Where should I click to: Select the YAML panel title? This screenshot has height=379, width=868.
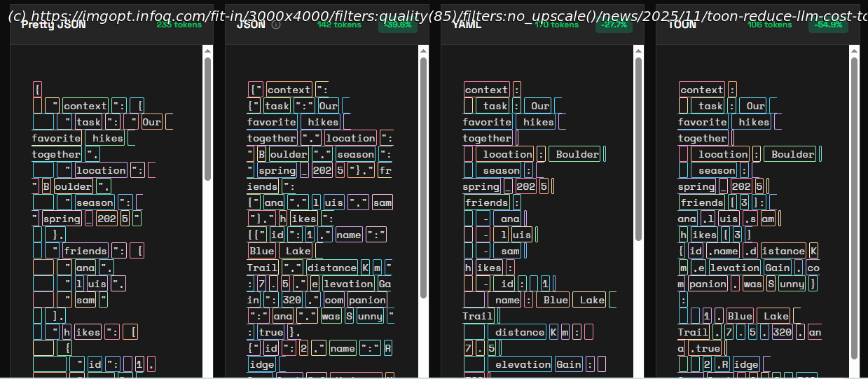pos(467,25)
